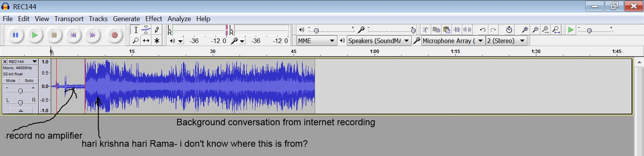Toggle Mute on REC144 track
The image size is (644, 156).
(11, 81)
